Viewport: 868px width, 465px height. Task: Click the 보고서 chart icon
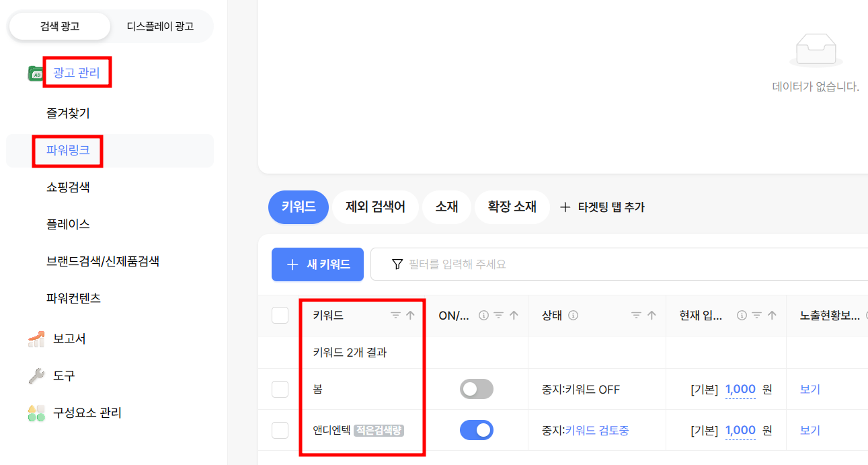pyautogui.click(x=36, y=338)
